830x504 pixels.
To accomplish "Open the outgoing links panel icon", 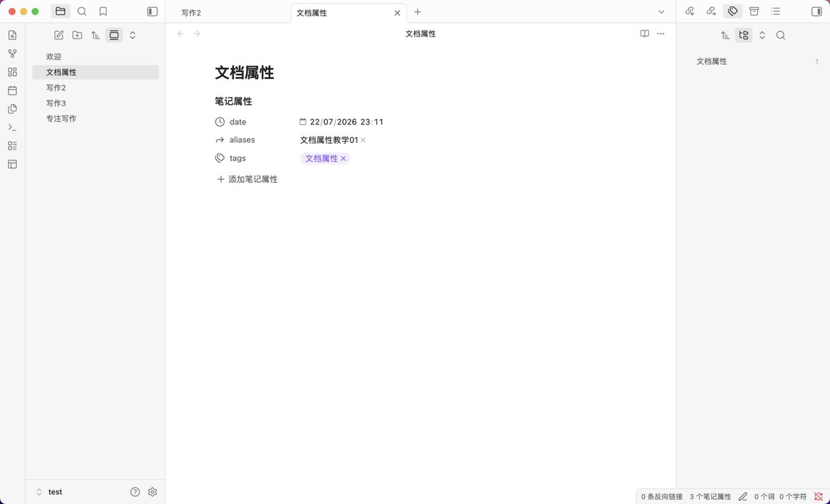I will coord(711,12).
